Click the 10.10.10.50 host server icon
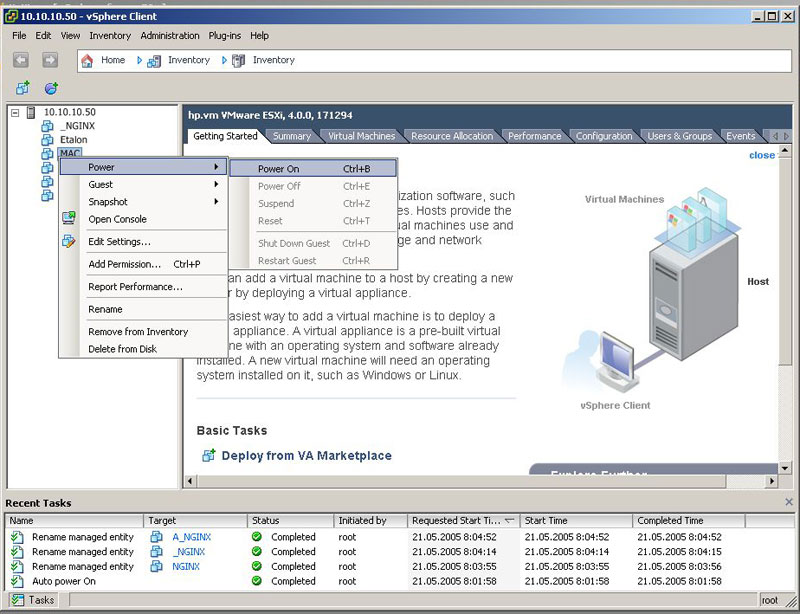 (x=31, y=112)
